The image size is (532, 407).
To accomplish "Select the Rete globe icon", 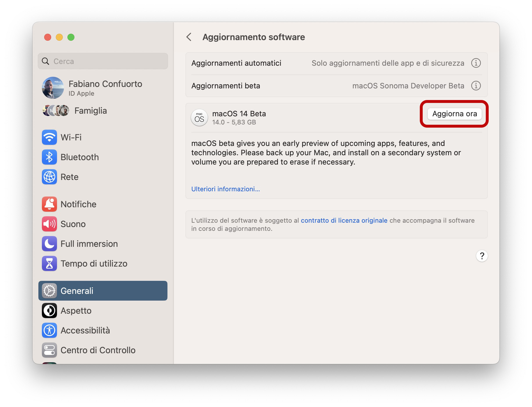I will [49, 177].
